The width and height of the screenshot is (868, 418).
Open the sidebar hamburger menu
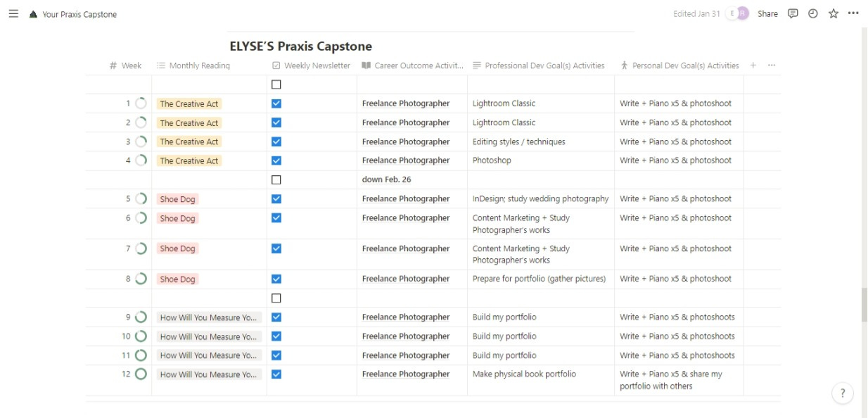(x=13, y=13)
